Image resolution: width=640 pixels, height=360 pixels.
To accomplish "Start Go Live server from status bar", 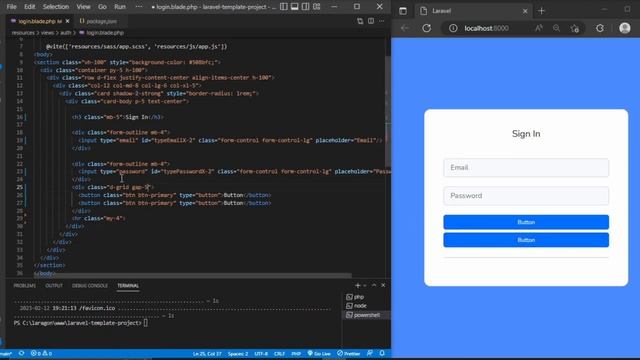I will point(319,353).
